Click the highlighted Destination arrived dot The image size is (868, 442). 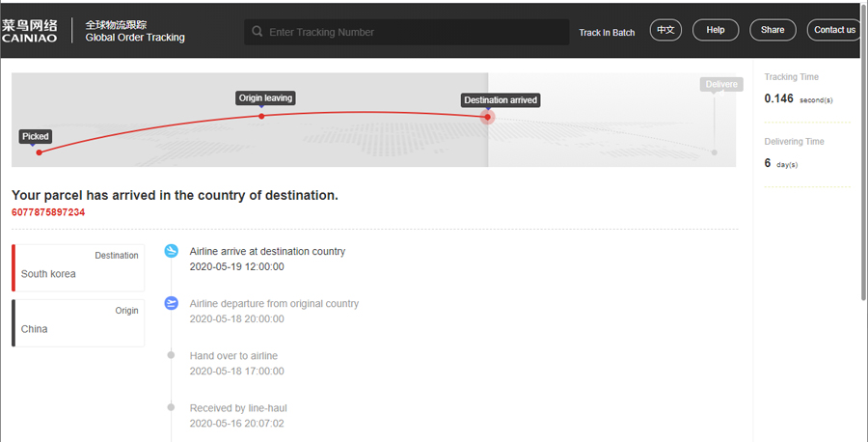point(487,117)
